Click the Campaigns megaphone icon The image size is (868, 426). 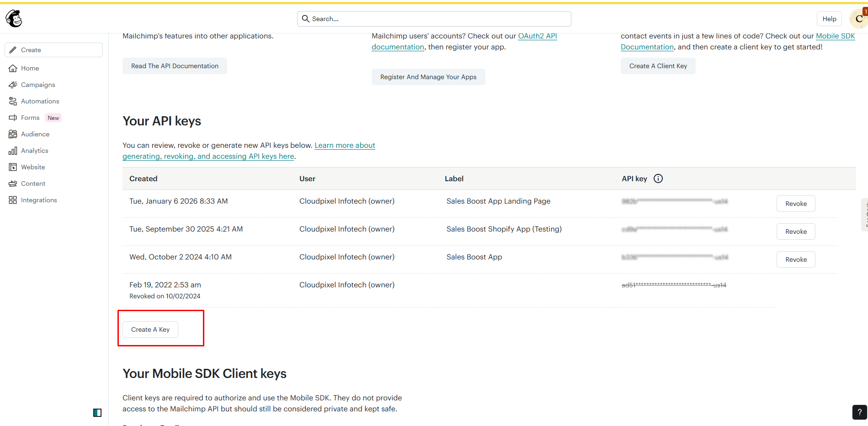[x=13, y=85]
